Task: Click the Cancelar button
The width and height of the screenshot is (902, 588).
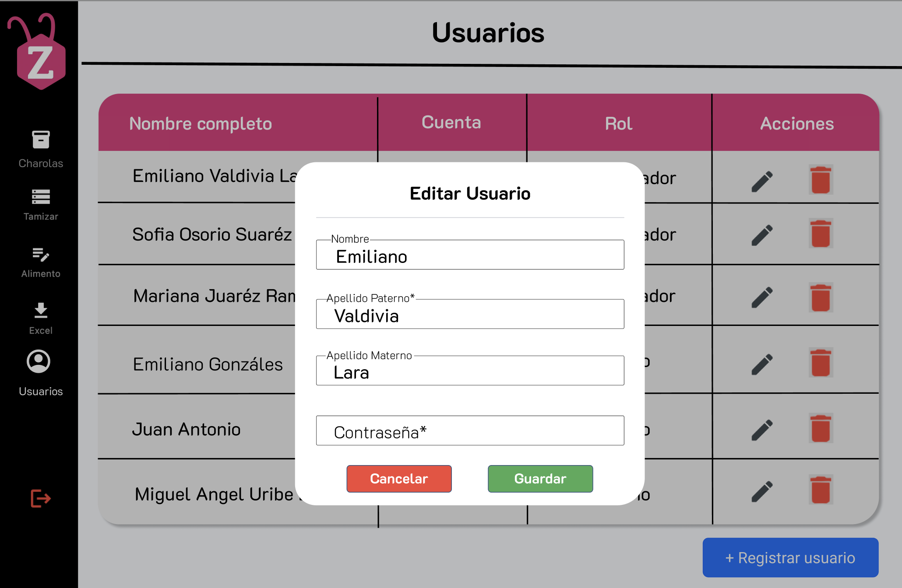Action: click(399, 479)
